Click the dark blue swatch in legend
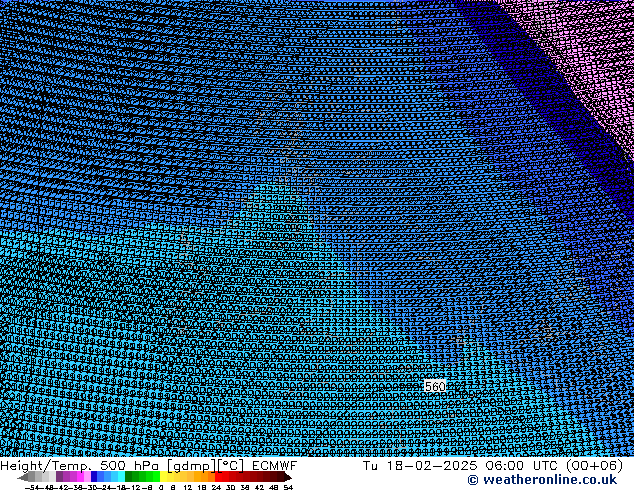 [94, 477]
